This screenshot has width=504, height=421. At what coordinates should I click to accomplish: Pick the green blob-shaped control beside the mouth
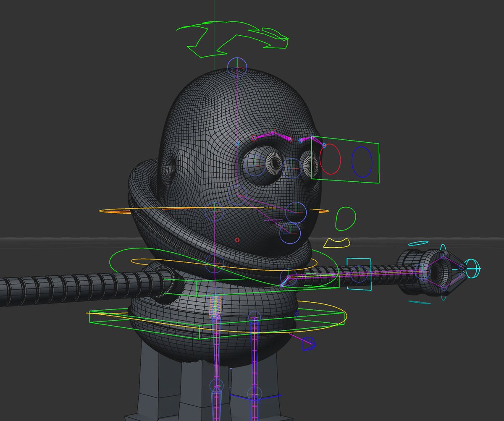coord(345,218)
